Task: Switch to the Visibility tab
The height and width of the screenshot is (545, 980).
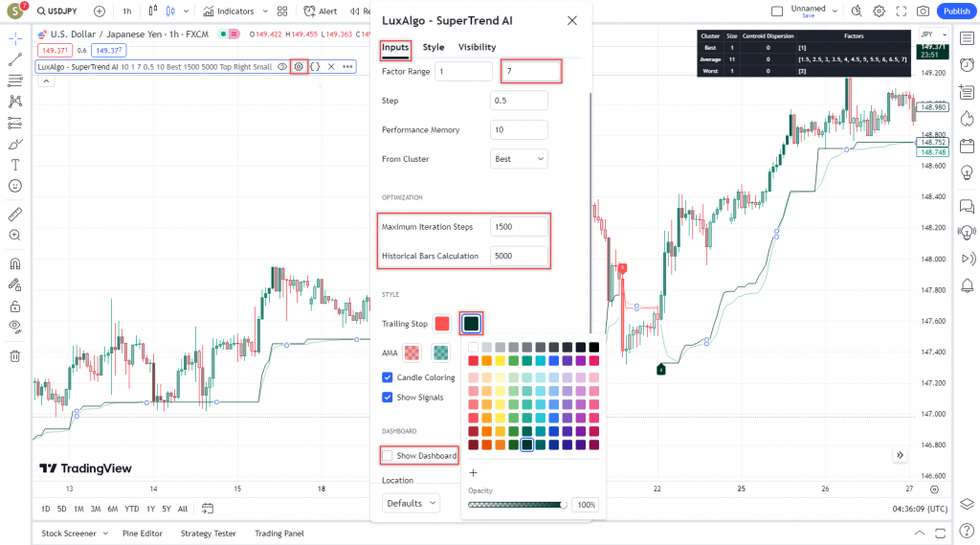Action: click(477, 47)
